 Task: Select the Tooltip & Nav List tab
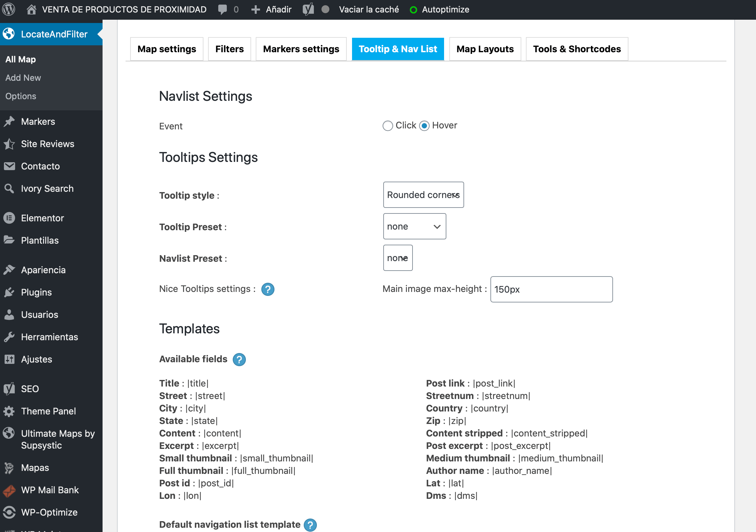click(398, 49)
